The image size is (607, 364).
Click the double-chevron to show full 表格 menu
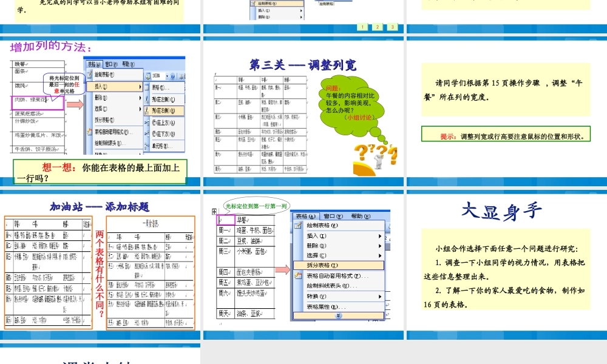(x=338, y=315)
